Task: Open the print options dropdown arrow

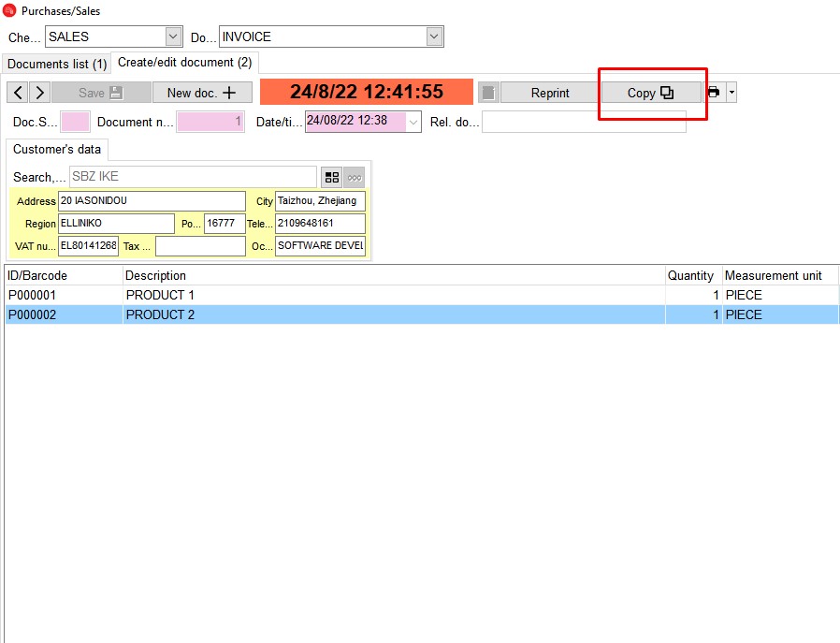Action: pyautogui.click(x=731, y=93)
